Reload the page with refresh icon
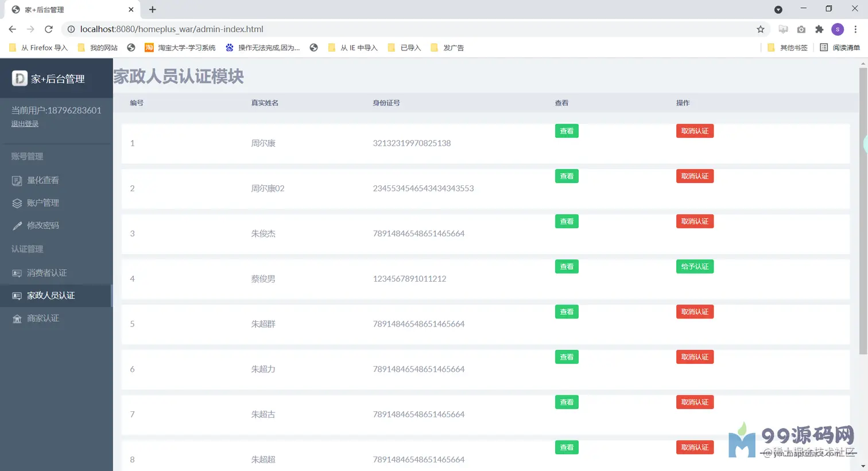 [x=49, y=29]
